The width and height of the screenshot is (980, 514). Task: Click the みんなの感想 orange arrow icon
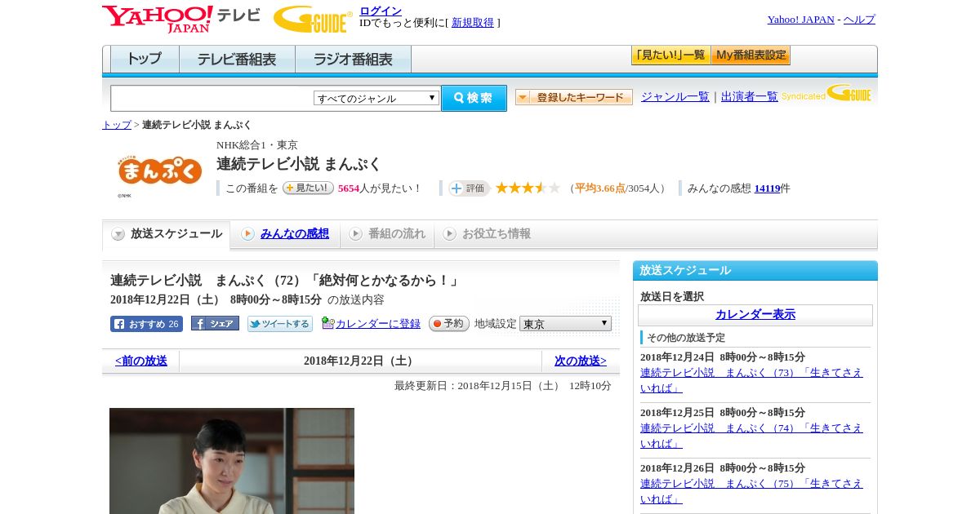point(247,234)
